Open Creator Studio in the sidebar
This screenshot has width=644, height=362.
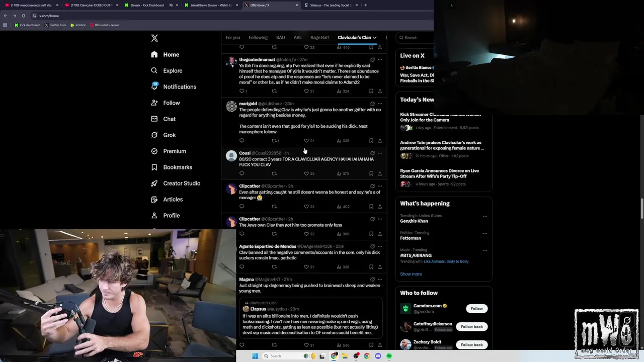[x=176, y=183]
